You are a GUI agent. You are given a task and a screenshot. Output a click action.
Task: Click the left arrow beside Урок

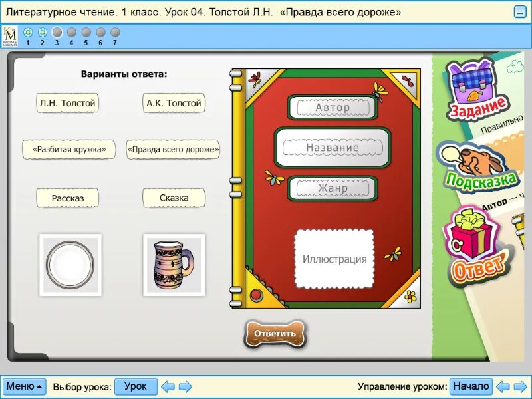[x=168, y=386]
